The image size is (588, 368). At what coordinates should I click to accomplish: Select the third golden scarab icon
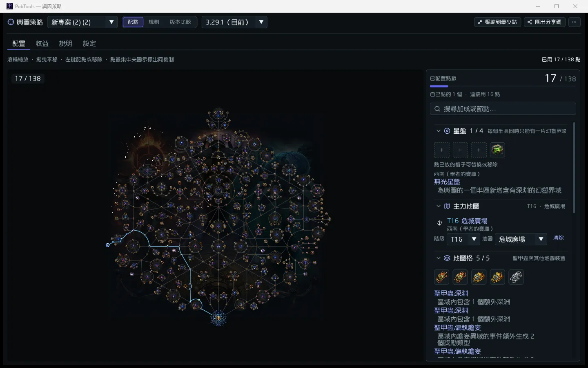(x=479, y=277)
